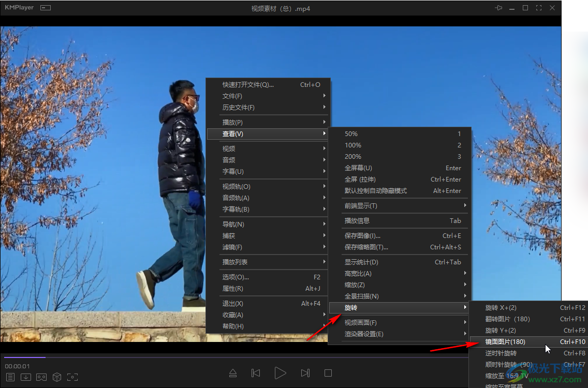Click the KMPlayer logo
Viewport: 588px width, 388px height.
coord(19,7)
